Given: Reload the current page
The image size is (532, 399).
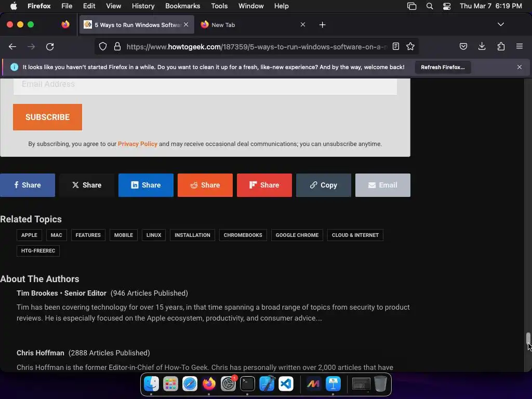Looking at the screenshot, I should (x=50, y=47).
